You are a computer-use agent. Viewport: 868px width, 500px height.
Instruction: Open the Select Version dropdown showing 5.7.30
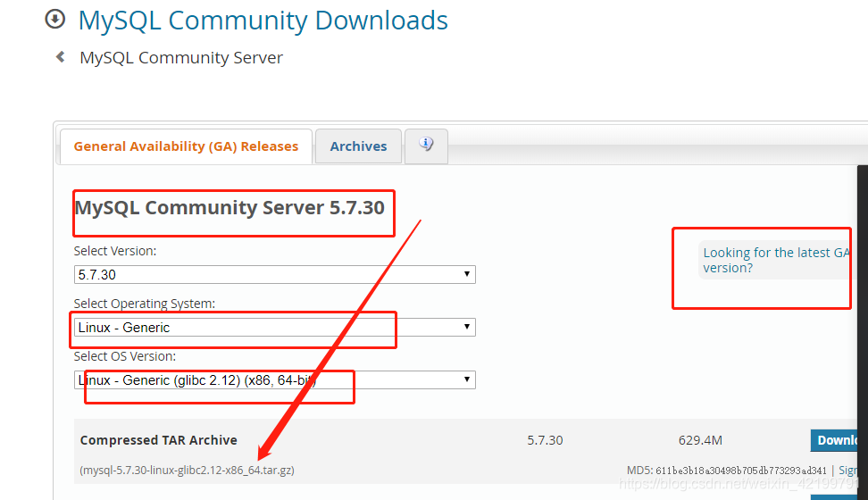click(274, 275)
